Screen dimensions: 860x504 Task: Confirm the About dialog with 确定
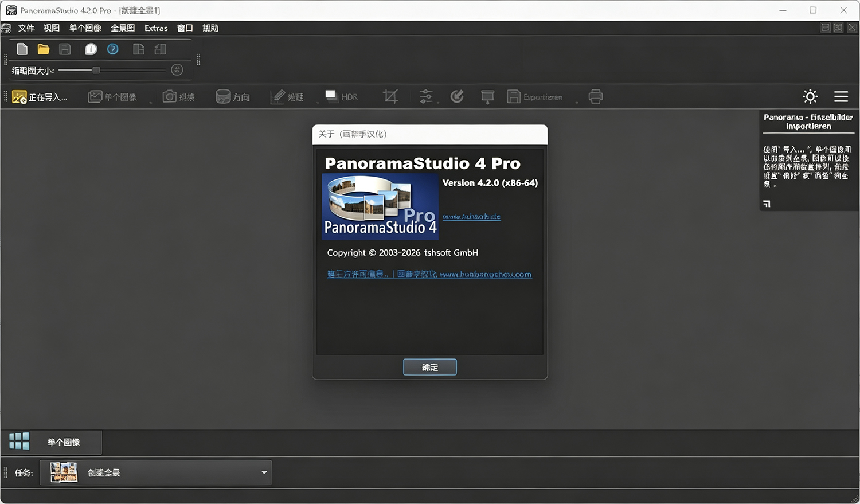(x=430, y=367)
